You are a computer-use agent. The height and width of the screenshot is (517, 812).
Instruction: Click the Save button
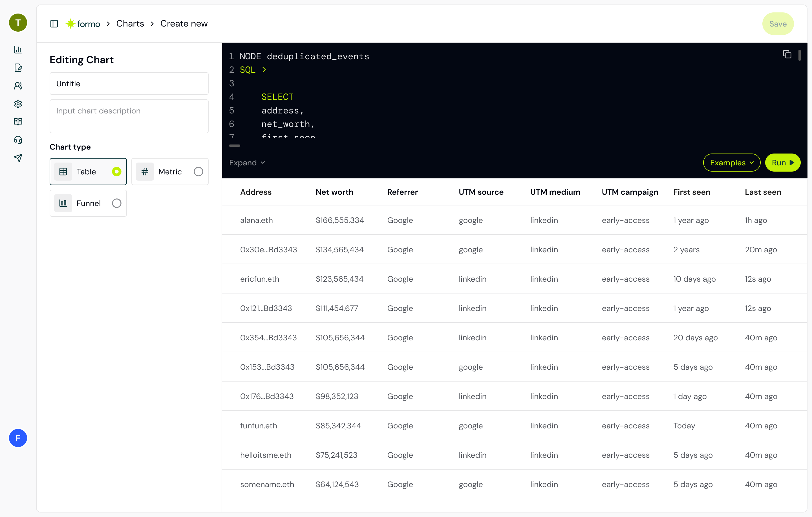778,24
